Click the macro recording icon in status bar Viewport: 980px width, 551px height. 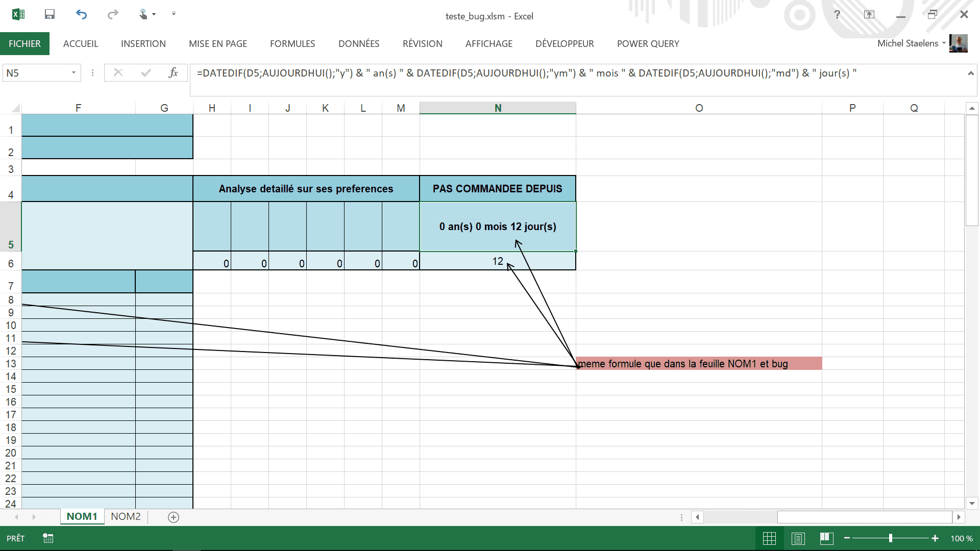48,538
